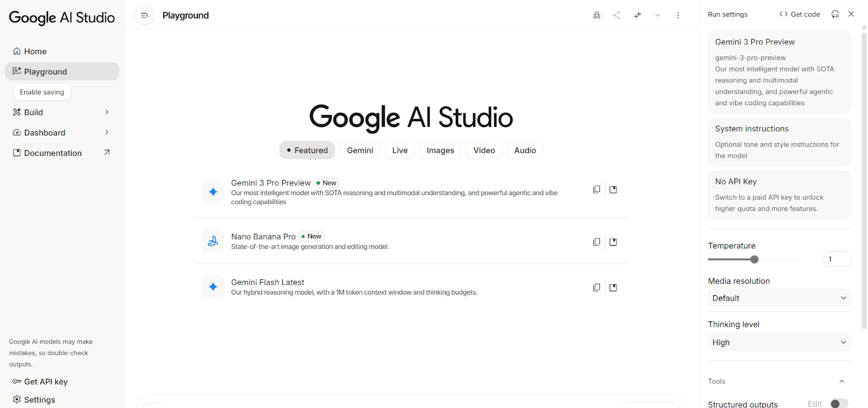Click the compare mode arrows icon
The image size is (868, 408).
637,15
